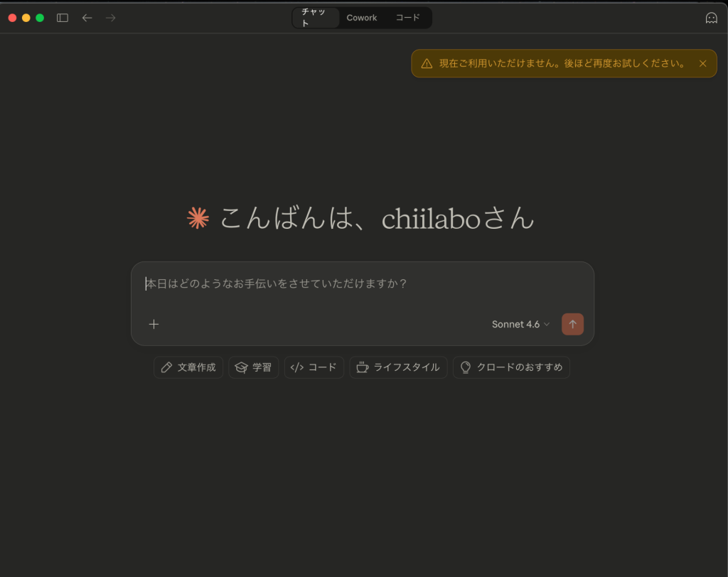Click the send message arrow button
Viewport: 728px width, 577px height.
click(x=572, y=324)
